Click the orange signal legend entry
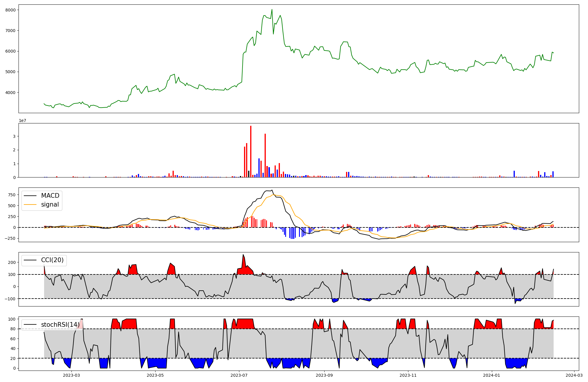 (x=50, y=205)
